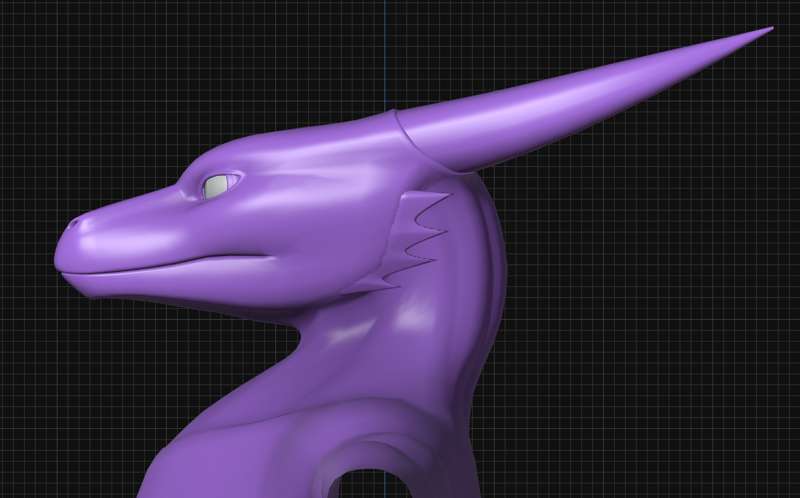Click the dragon's white eye

(x=217, y=186)
